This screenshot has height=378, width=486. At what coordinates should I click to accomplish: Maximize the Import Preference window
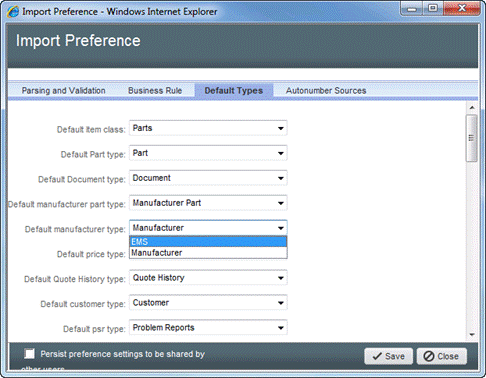click(x=433, y=8)
